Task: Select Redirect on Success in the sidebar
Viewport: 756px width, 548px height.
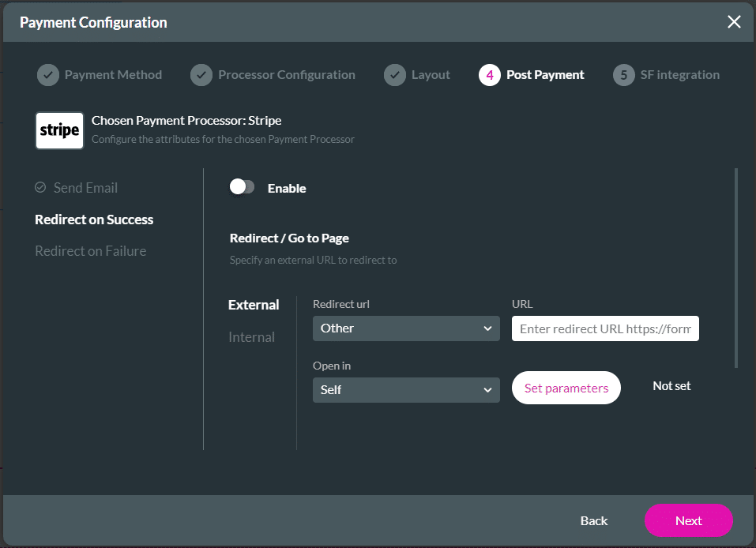Action: 94,220
